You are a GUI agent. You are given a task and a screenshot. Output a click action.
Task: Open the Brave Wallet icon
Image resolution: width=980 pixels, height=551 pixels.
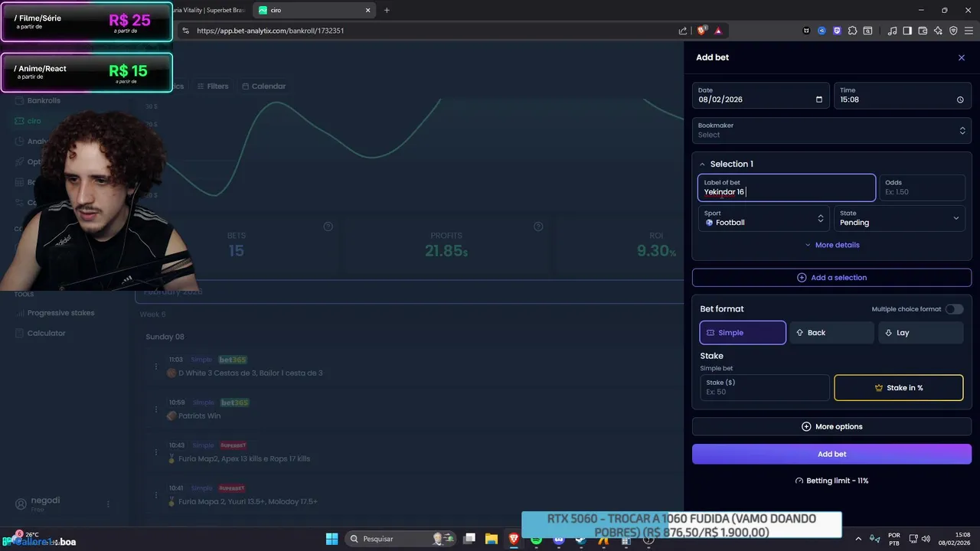923,31
